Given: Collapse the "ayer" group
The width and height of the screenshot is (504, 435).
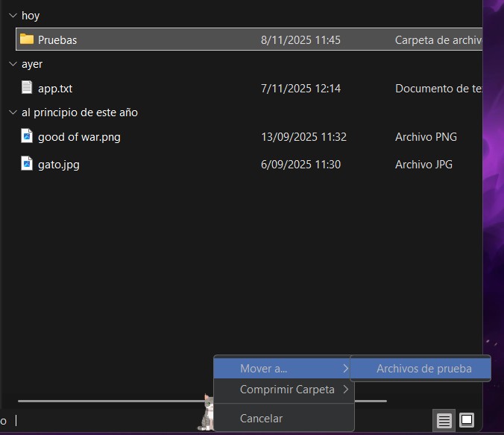Looking at the screenshot, I should coord(12,64).
